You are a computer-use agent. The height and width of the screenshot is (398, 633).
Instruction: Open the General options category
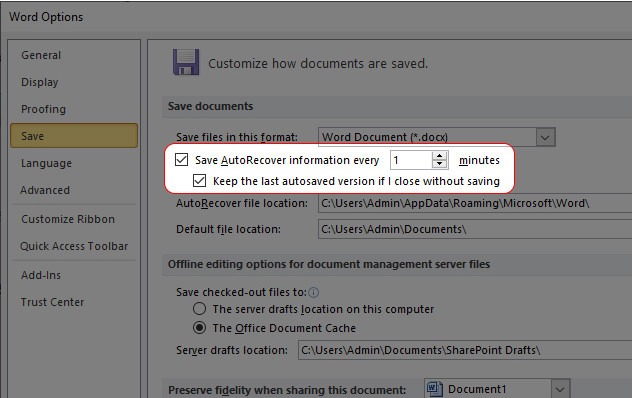41,55
